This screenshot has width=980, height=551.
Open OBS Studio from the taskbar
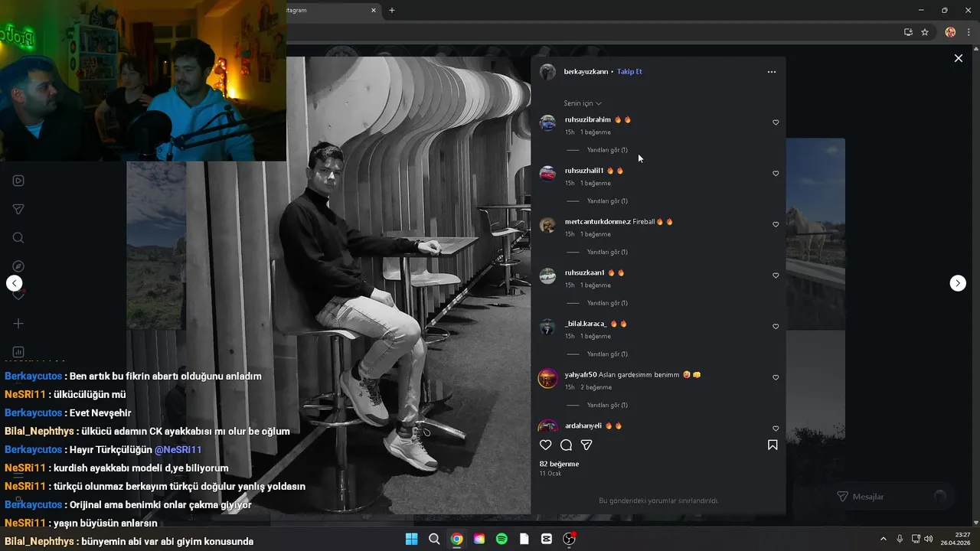pos(569,539)
